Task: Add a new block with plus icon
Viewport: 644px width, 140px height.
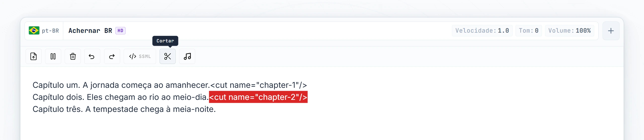Action: (611, 31)
